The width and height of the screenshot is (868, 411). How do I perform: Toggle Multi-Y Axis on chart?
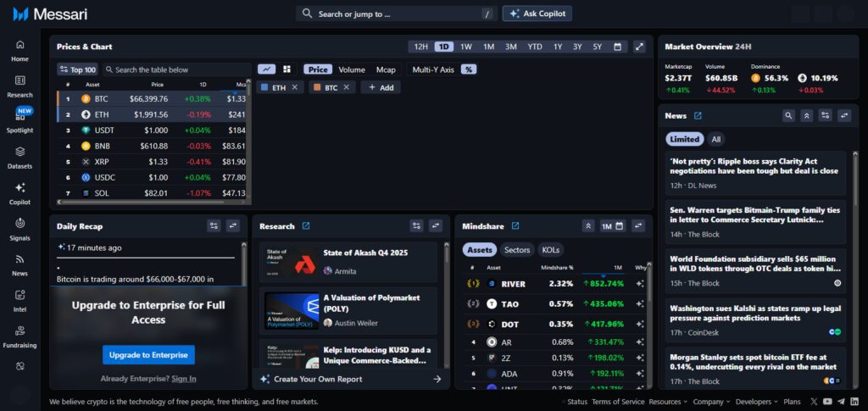click(433, 69)
